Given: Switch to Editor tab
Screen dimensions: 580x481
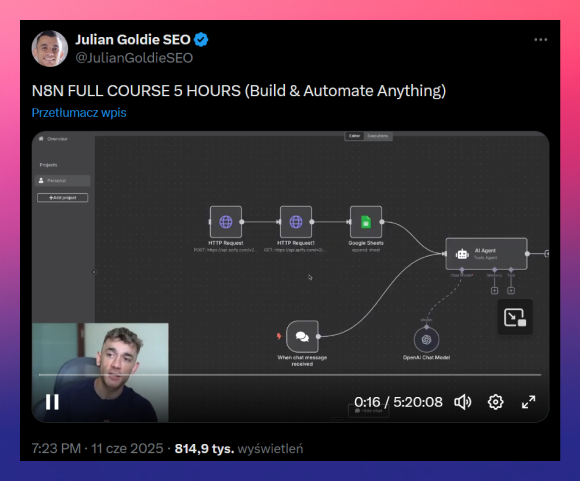Looking at the screenshot, I should (x=354, y=136).
